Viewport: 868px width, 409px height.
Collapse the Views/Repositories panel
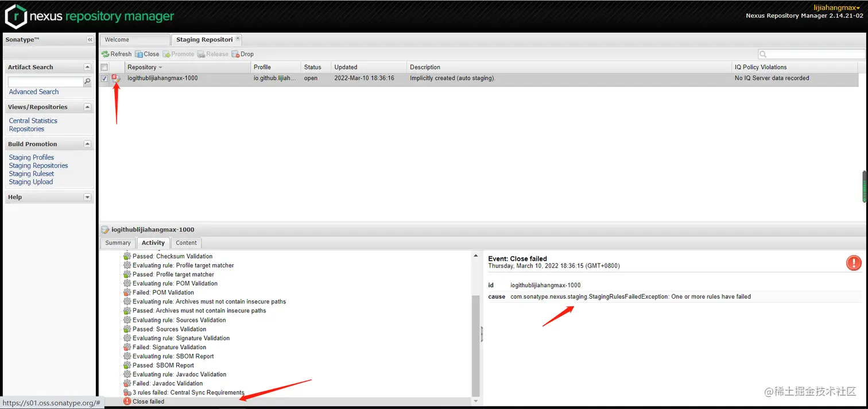pos(87,107)
